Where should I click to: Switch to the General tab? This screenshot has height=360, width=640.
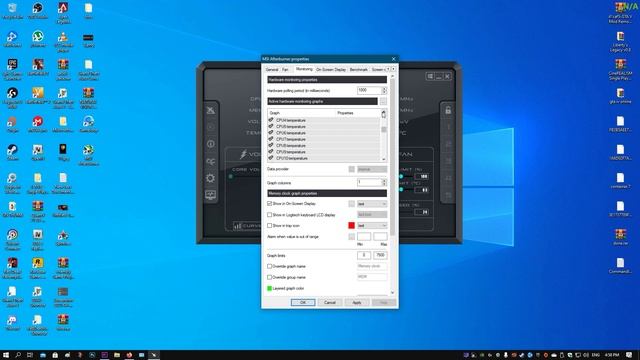[272, 70]
